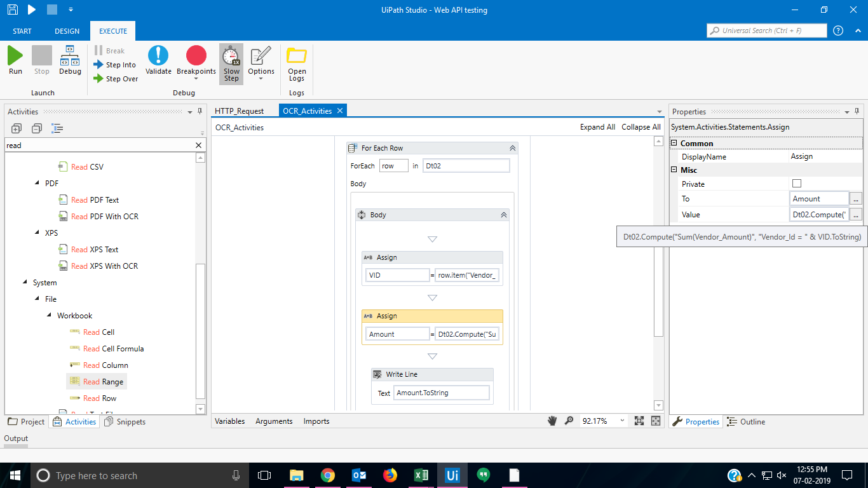This screenshot has width=868, height=488.
Task: Click the activities search field containing 'read'
Action: click(x=99, y=146)
